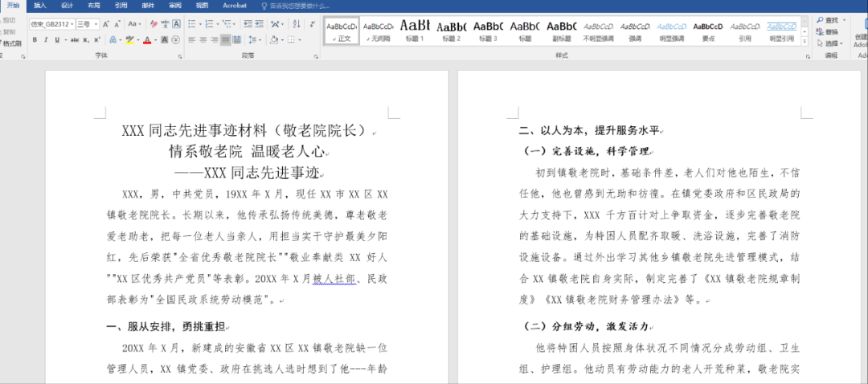Apply character border icon
Image resolution: width=868 pixels, height=384 pixels.
click(176, 24)
